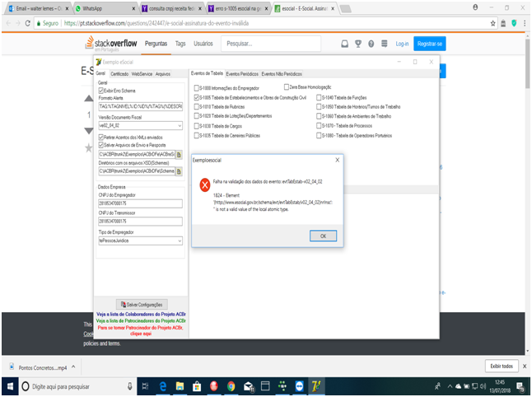532x397 pixels.
Task: Close the Exemploesocial error dialog
Action: click(x=338, y=160)
